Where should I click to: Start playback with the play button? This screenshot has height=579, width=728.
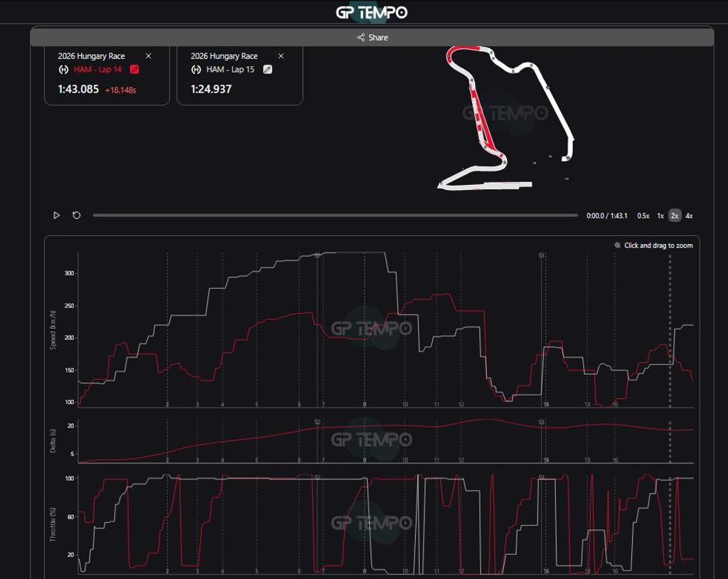56,215
